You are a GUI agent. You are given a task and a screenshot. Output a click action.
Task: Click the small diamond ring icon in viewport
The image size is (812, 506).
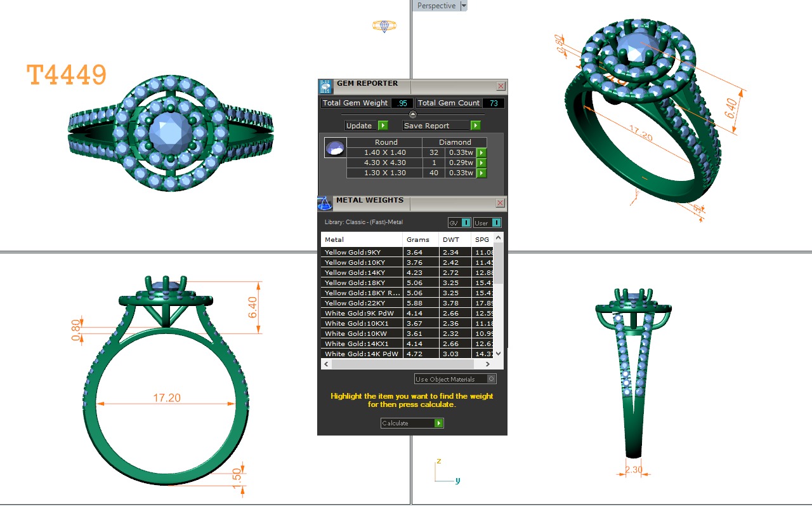click(384, 26)
